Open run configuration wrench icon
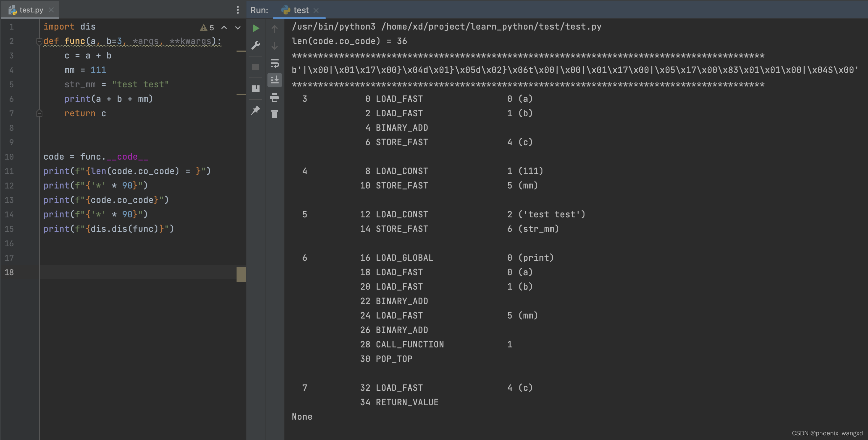 click(256, 45)
